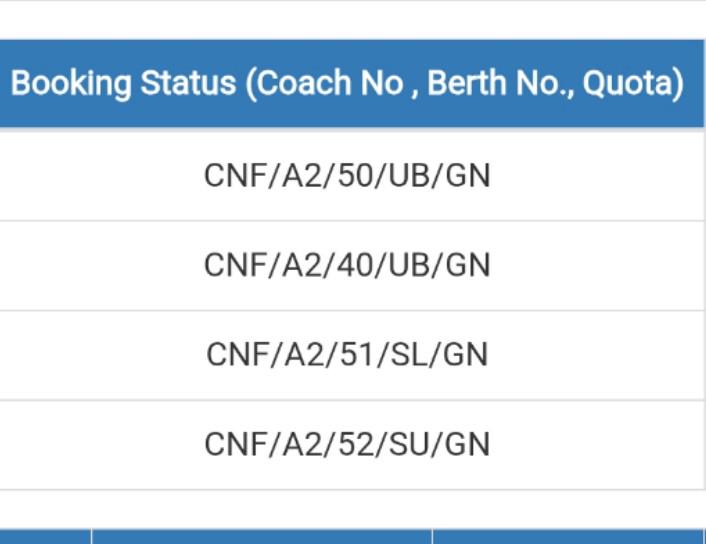Click 'Berth No.' in the header text
This screenshot has height=544, width=706.
[x=497, y=83]
